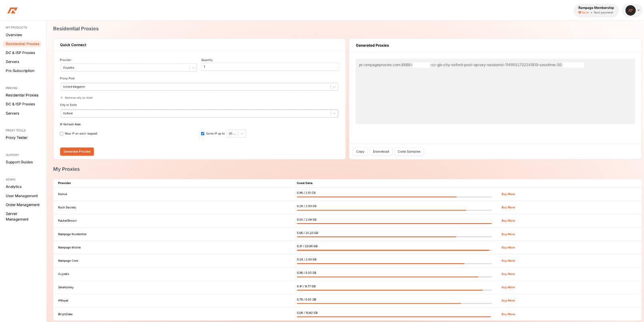Screen dimensions: 644x322
Task: Open Analytics admin page
Action: pyautogui.click(x=14, y=187)
